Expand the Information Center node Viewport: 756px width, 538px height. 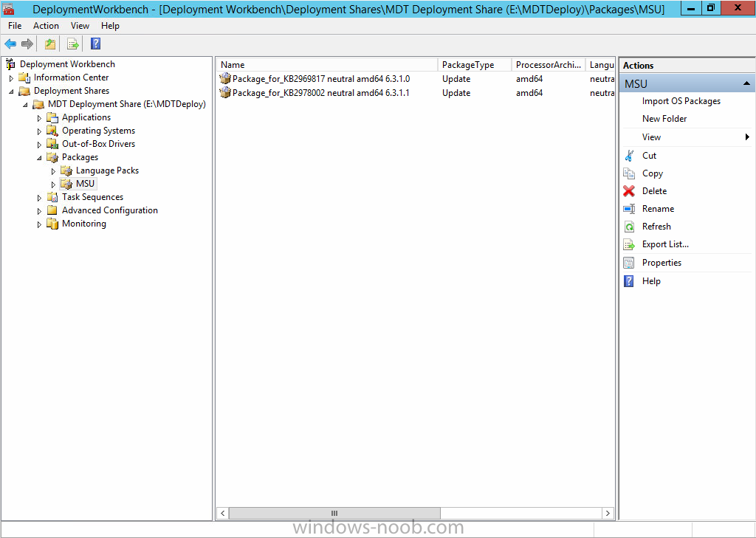(x=11, y=78)
